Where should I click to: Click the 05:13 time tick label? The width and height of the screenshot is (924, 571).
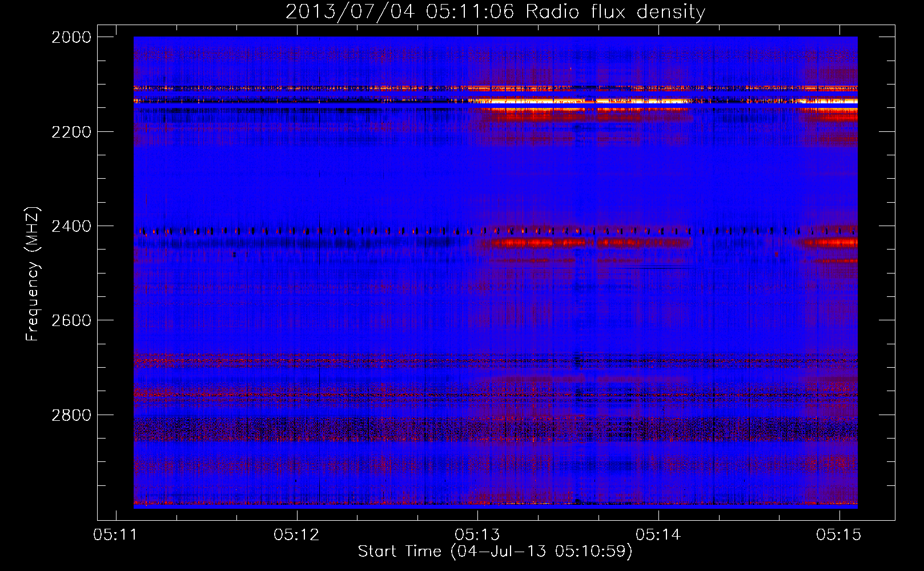click(477, 535)
